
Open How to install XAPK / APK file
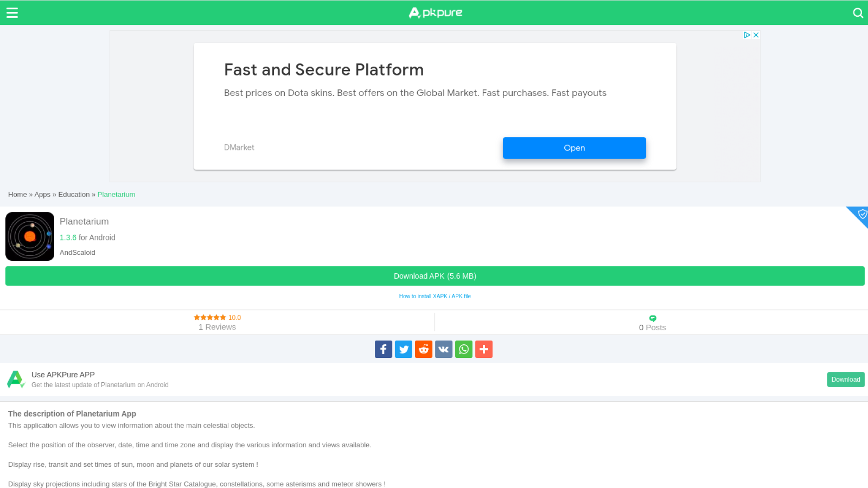435,296
